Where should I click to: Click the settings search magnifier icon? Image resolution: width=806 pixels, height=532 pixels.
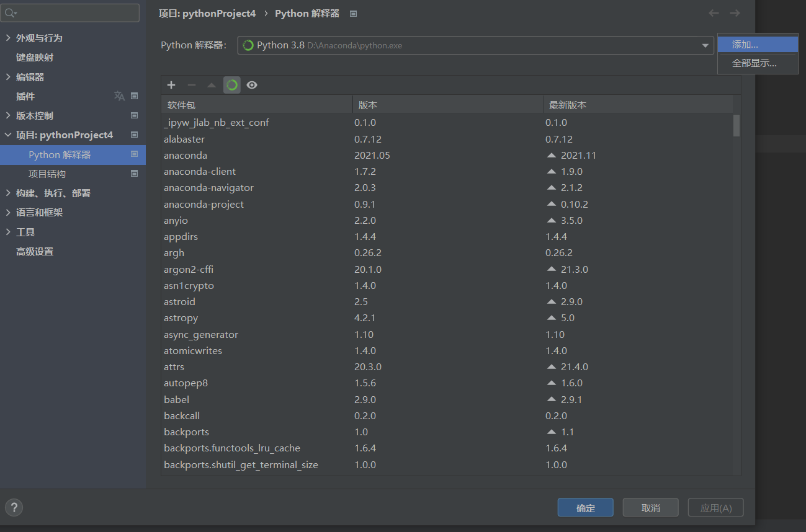[x=11, y=12]
